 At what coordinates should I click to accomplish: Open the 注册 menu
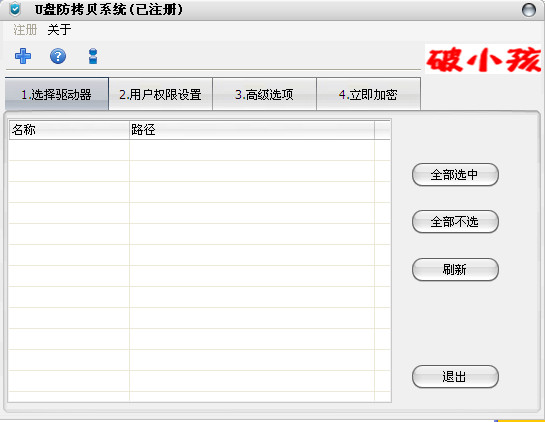coord(25,30)
